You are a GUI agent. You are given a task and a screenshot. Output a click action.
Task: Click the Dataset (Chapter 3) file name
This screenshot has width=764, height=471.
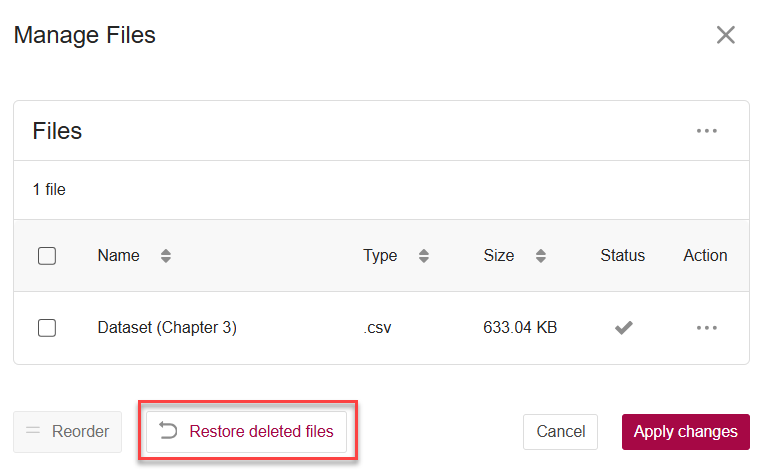click(167, 327)
